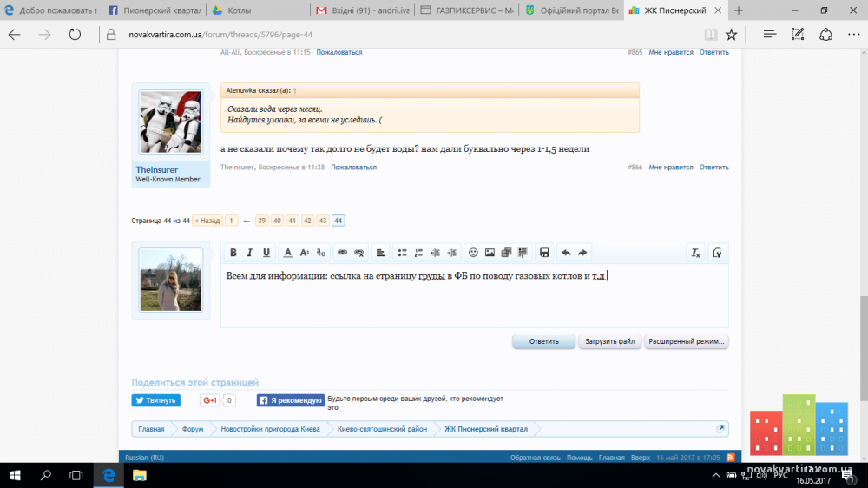Toggle italic formatting in the editor
Screen dimensions: 868x488
click(x=250, y=253)
